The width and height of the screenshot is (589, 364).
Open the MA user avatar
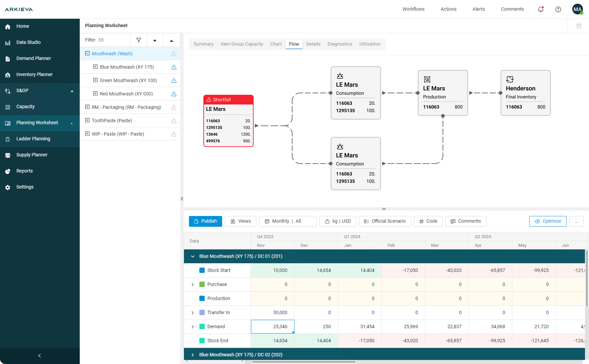click(x=577, y=9)
